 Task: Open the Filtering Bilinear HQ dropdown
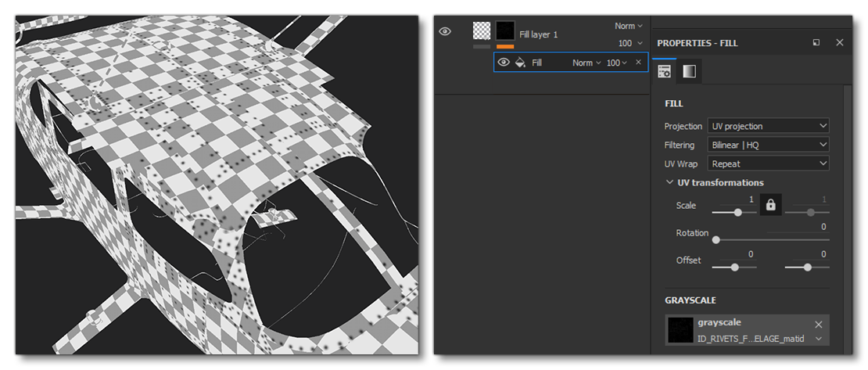(x=767, y=145)
